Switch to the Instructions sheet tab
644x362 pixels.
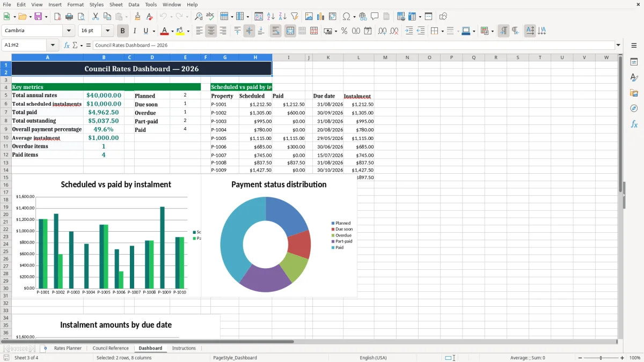[184, 348]
